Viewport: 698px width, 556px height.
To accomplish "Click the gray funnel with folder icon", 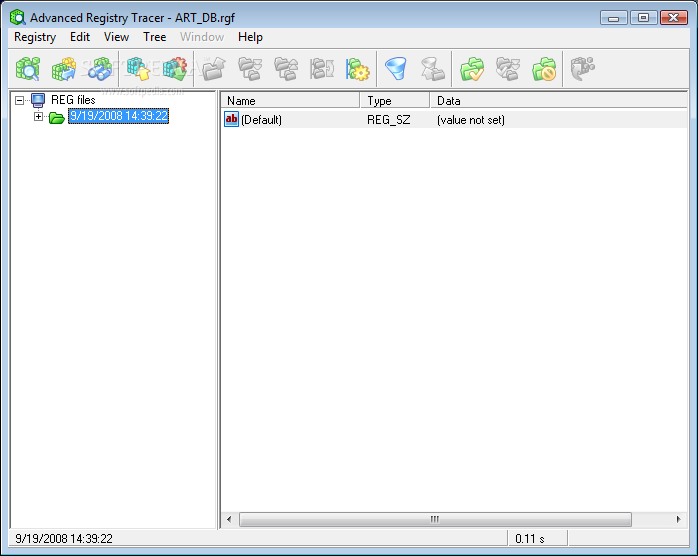I will 432,69.
